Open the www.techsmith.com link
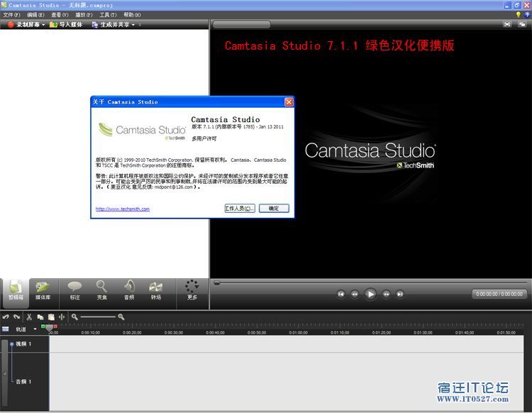The width and height of the screenshot is (532, 413). click(123, 209)
